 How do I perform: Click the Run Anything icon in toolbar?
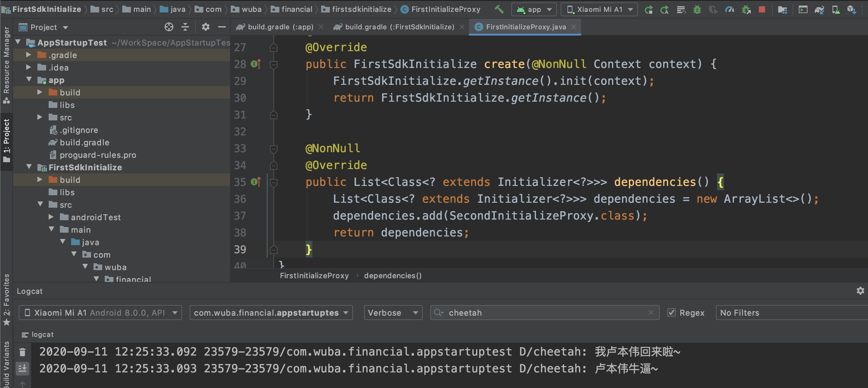803,9
